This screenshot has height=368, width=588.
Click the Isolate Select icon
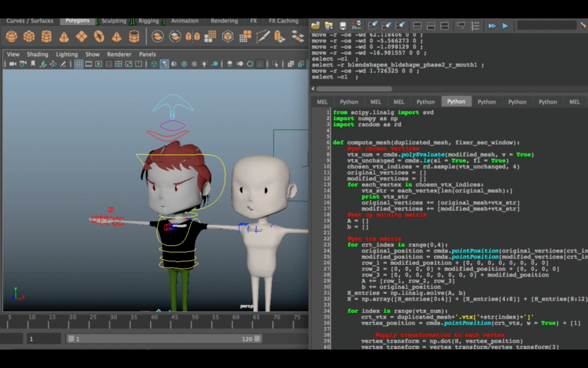(x=275, y=64)
